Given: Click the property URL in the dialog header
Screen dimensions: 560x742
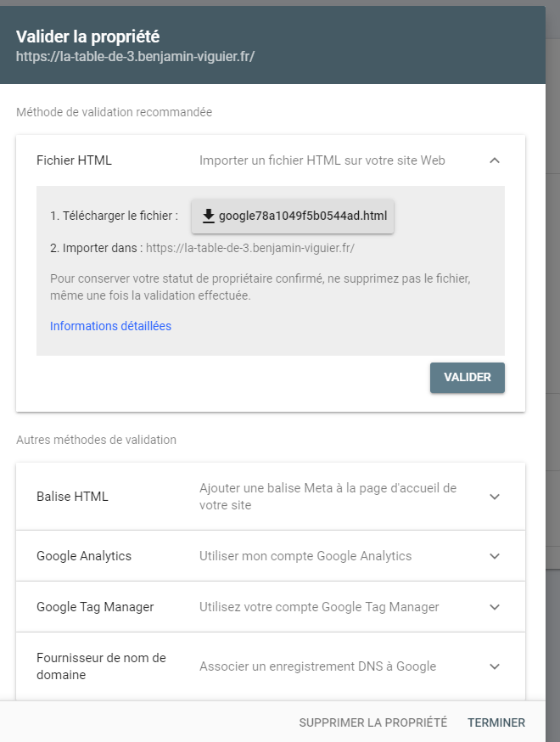Looking at the screenshot, I should pyautogui.click(x=136, y=57).
